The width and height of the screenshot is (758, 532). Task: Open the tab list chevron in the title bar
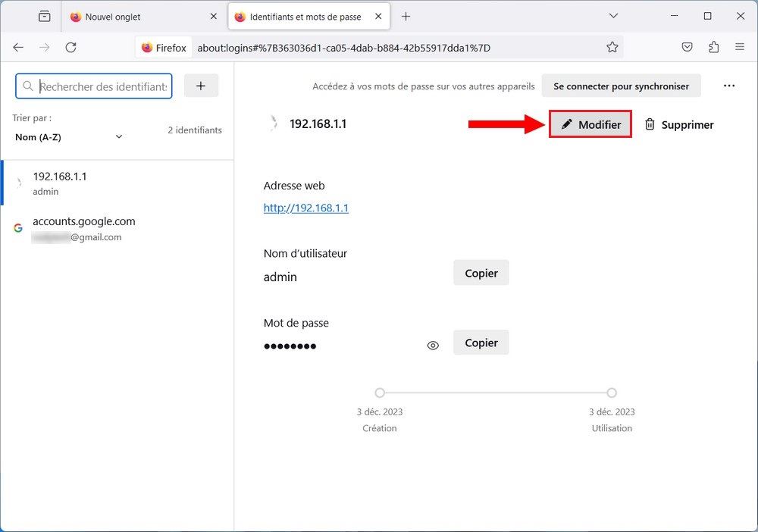click(612, 15)
